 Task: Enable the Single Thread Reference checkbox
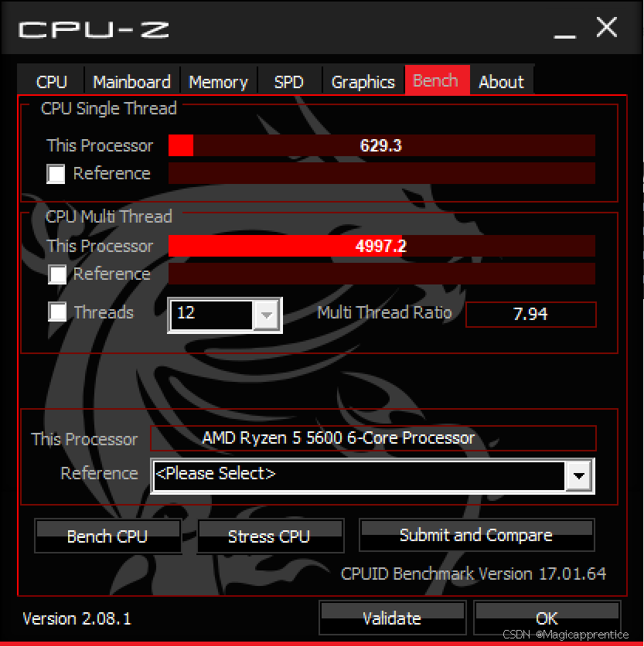click(56, 174)
